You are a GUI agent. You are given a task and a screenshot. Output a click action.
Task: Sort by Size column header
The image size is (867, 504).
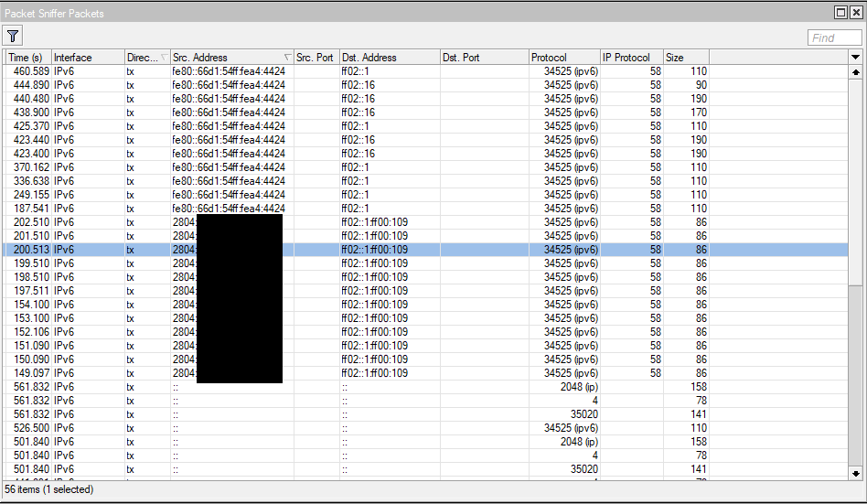pyautogui.click(x=686, y=58)
